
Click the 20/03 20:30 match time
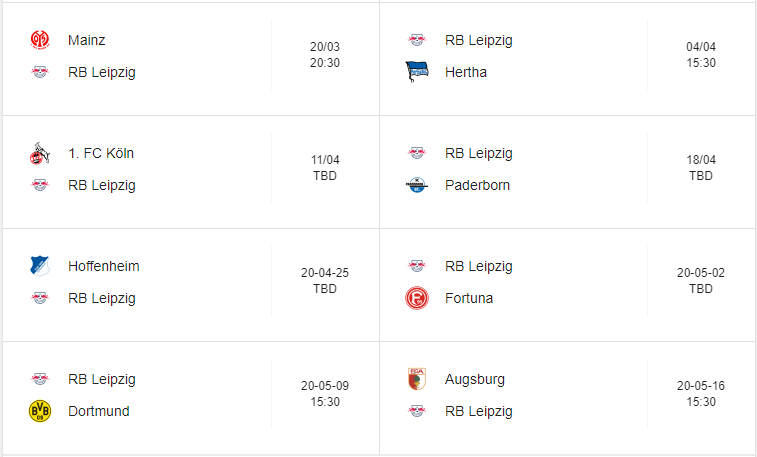325,55
